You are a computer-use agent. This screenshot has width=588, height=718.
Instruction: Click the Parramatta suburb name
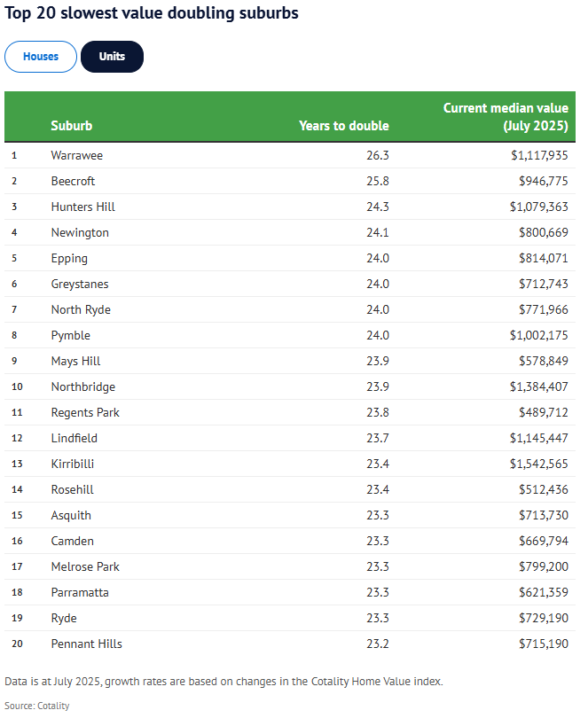click(x=80, y=592)
